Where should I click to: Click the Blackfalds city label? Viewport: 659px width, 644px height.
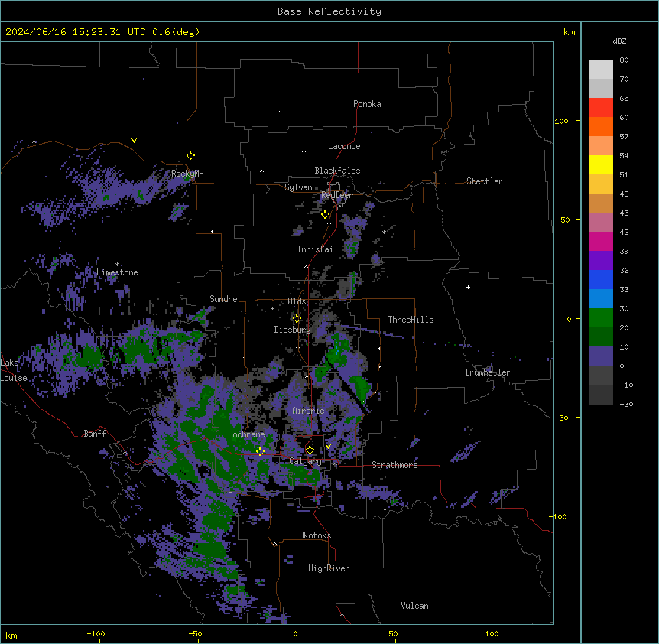coord(337,171)
